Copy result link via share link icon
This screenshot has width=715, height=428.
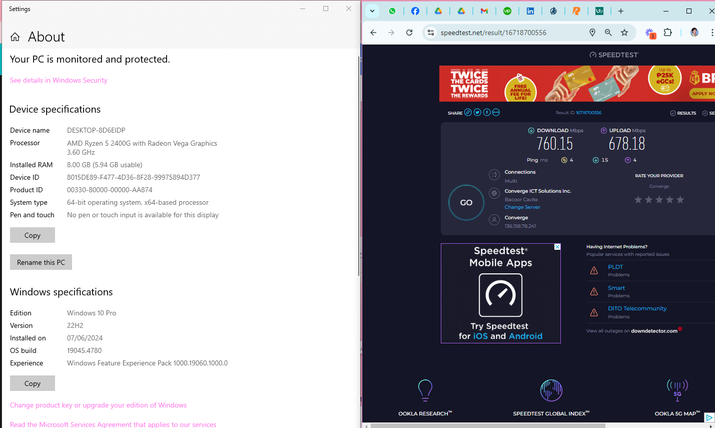[x=468, y=112]
